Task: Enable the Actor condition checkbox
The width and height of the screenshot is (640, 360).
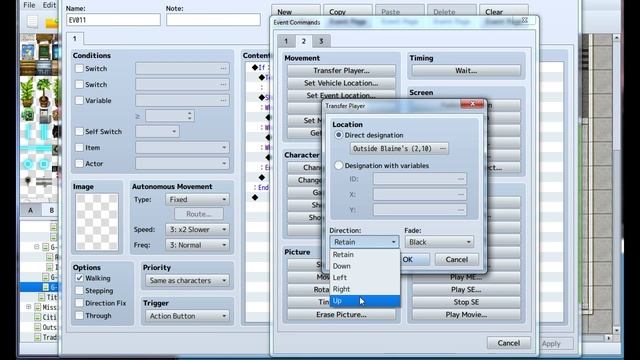Action: (79, 163)
